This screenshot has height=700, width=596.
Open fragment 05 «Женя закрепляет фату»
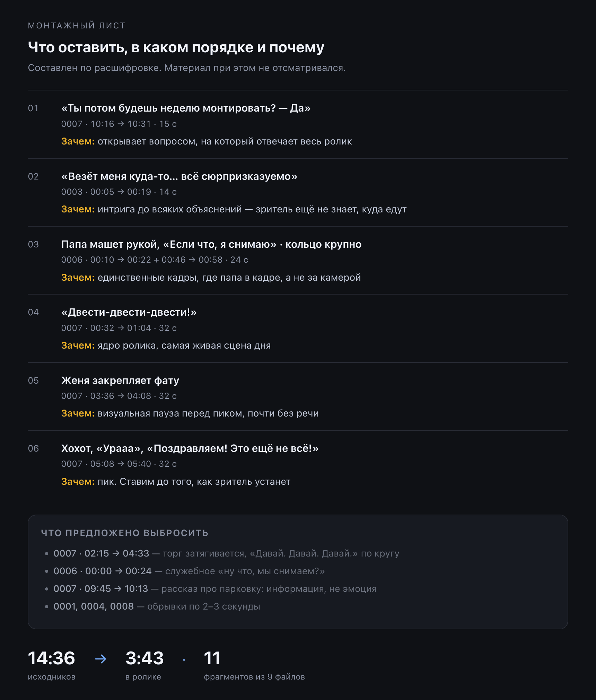120,380
